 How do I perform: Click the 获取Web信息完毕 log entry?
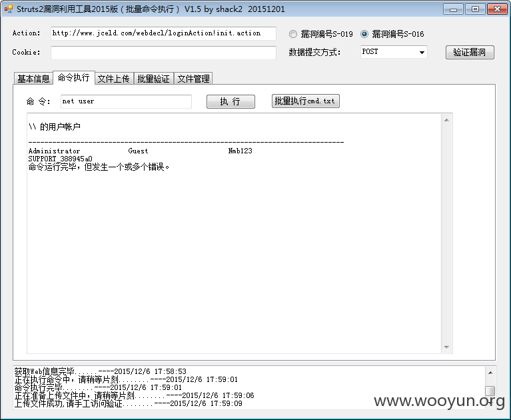[101, 371]
